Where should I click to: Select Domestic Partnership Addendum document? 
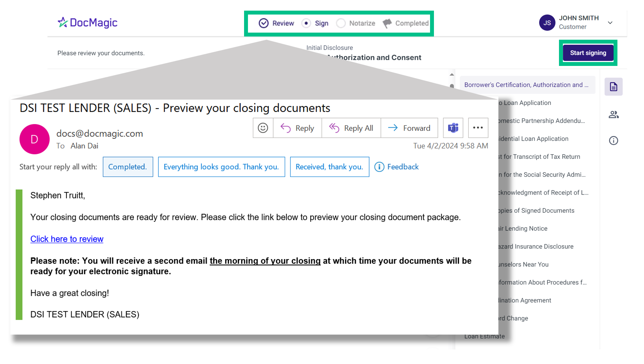coord(541,121)
